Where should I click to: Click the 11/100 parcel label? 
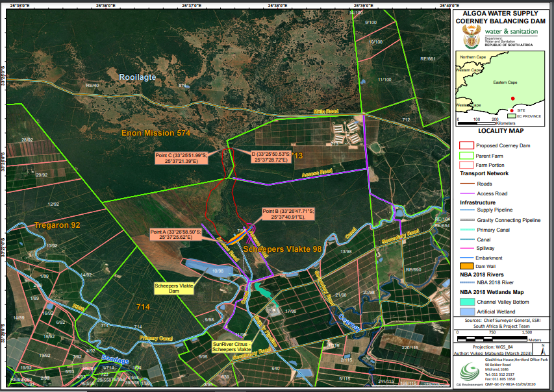(384, 79)
